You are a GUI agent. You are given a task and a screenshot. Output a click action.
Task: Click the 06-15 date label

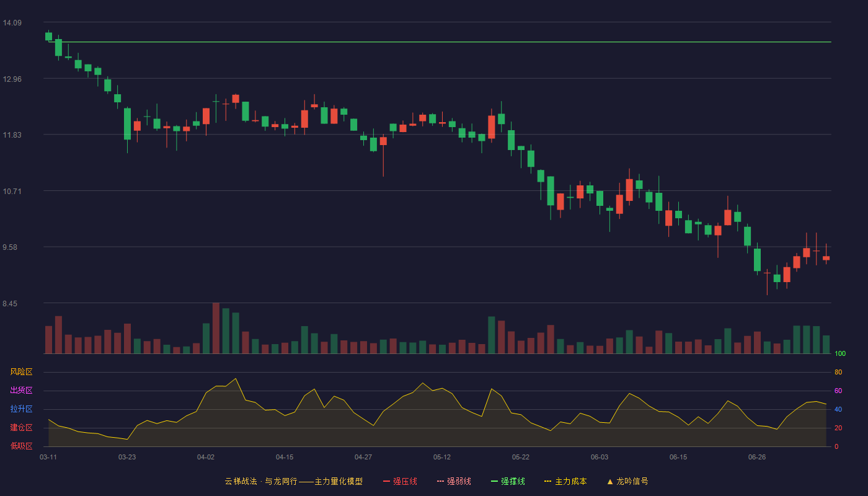678,457
